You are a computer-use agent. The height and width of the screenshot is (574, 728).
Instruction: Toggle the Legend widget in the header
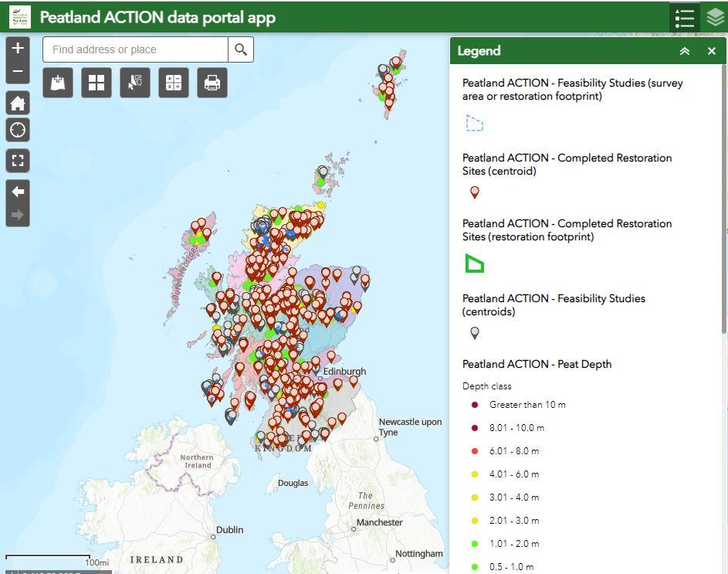click(x=684, y=18)
